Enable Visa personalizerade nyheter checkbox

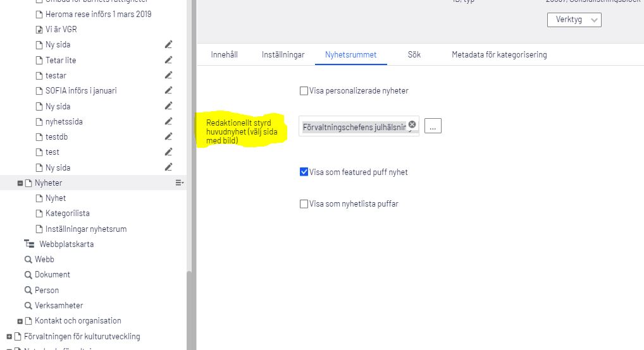point(304,91)
